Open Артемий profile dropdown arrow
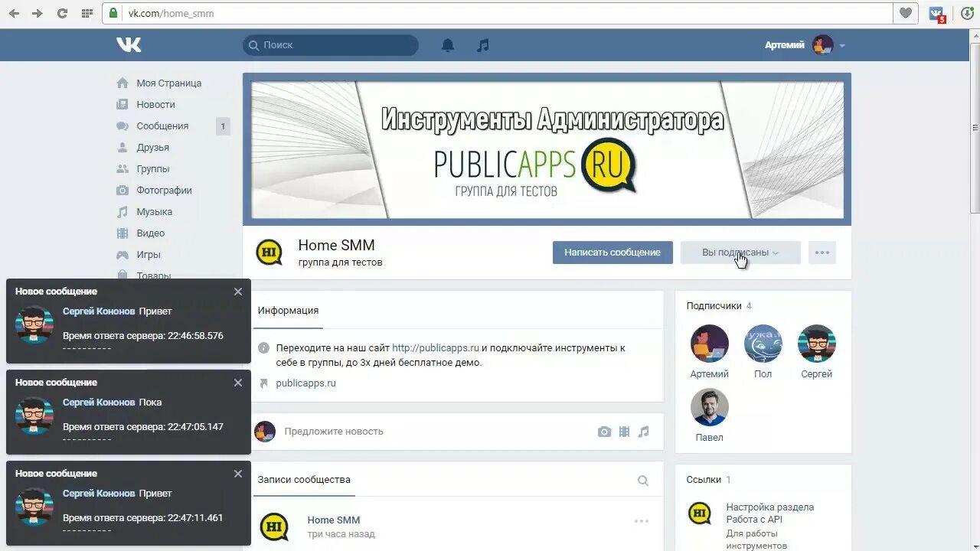Viewport: 980px width, 551px height. point(842,46)
